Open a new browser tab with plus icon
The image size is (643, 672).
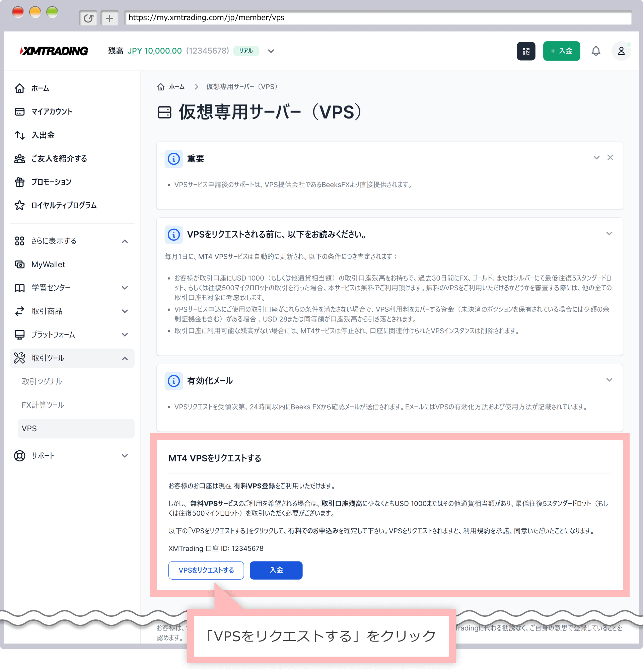pyautogui.click(x=109, y=18)
